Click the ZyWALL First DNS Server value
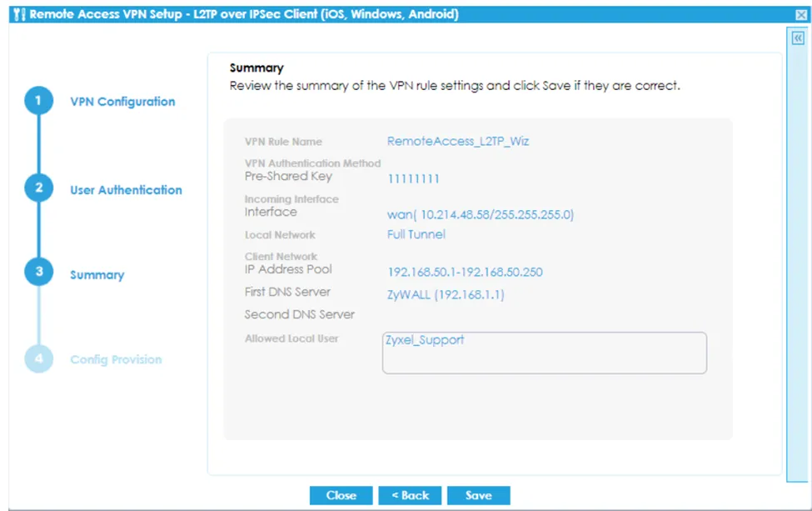Viewport: 812px width, 511px height. pyautogui.click(x=446, y=295)
